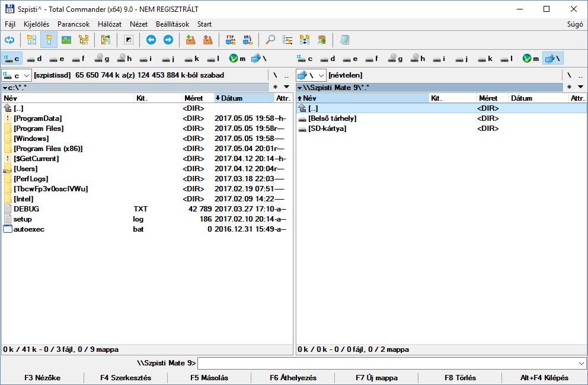Click the pack files icon
The width and height of the screenshot is (588, 385).
(190, 40)
